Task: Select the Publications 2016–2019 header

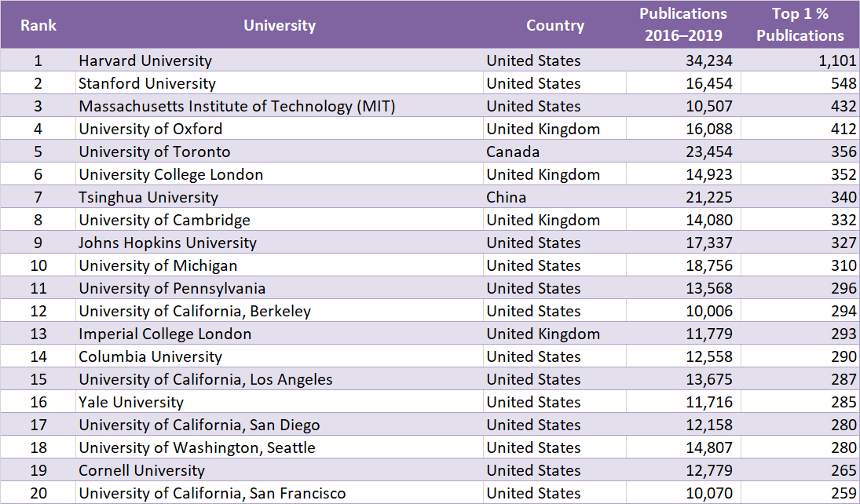Action: click(x=683, y=24)
